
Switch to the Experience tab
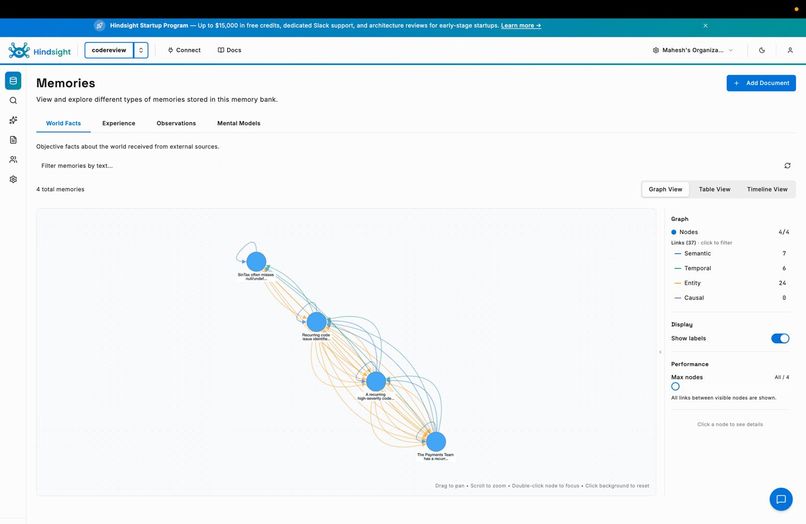pos(119,123)
